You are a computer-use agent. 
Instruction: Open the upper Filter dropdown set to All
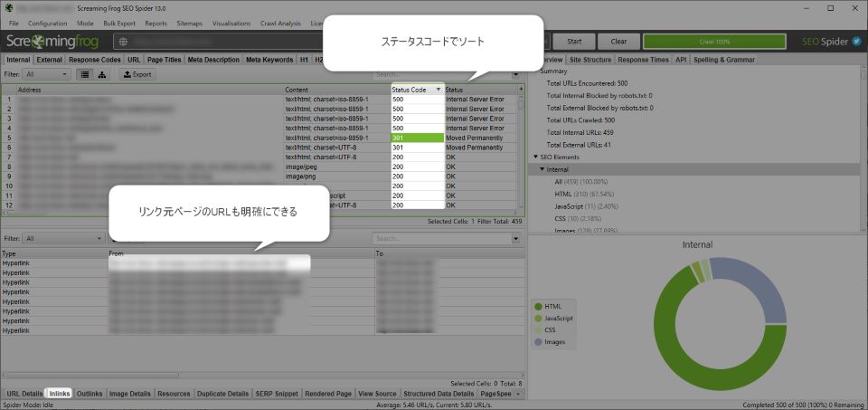[48, 74]
